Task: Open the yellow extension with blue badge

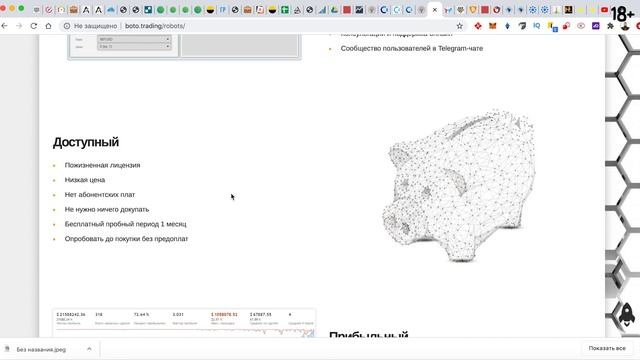Action: 552,27
